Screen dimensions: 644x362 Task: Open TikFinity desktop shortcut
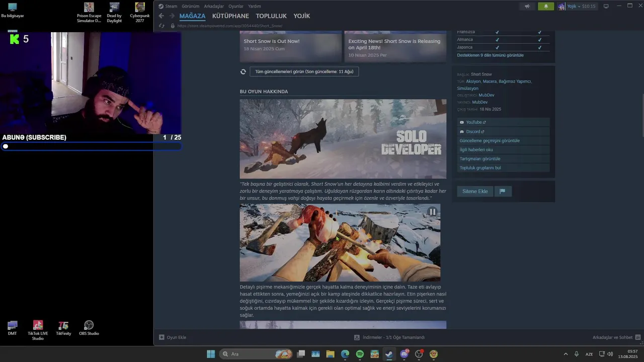point(63,328)
